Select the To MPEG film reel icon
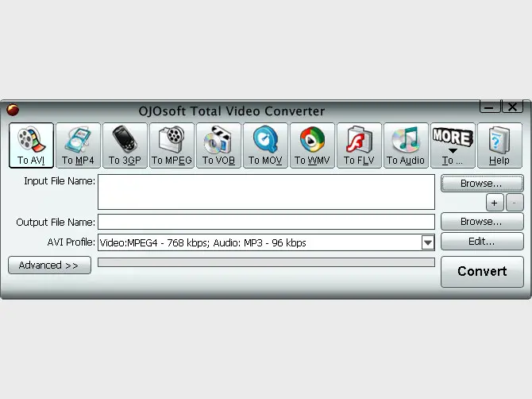Screen dimensions: 532x399 pos(172,145)
